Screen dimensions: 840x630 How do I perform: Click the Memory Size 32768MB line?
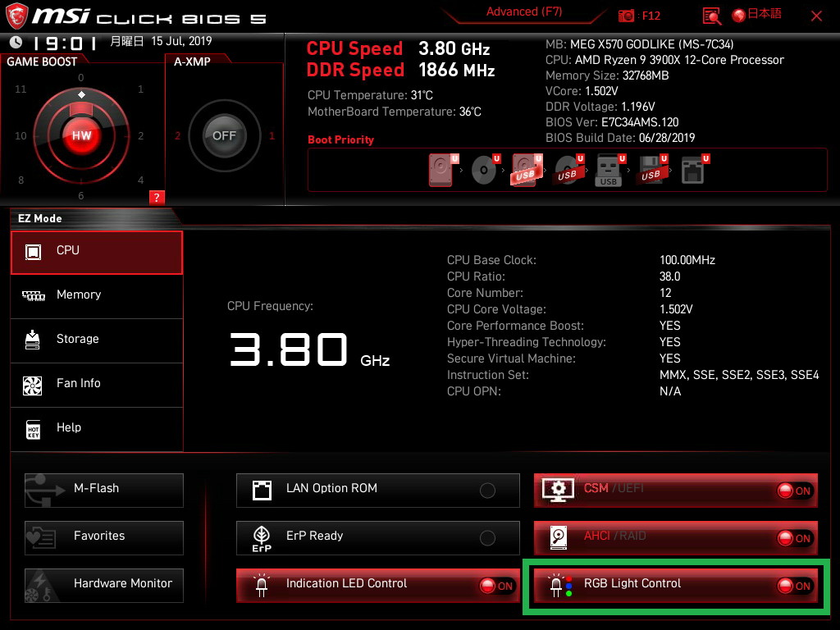[607, 75]
